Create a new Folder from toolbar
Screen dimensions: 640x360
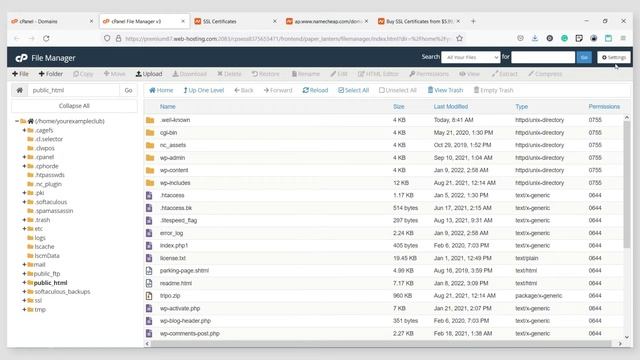(51, 74)
